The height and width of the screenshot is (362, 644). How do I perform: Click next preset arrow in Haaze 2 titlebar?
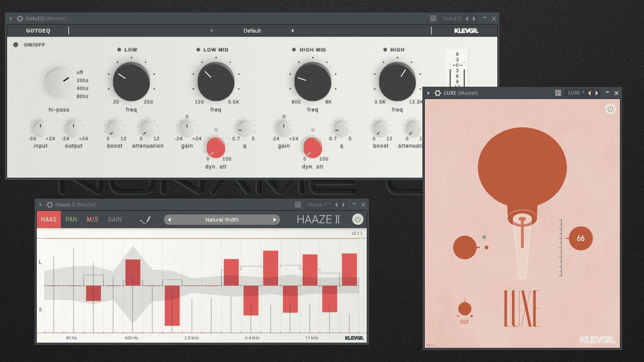coord(343,205)
